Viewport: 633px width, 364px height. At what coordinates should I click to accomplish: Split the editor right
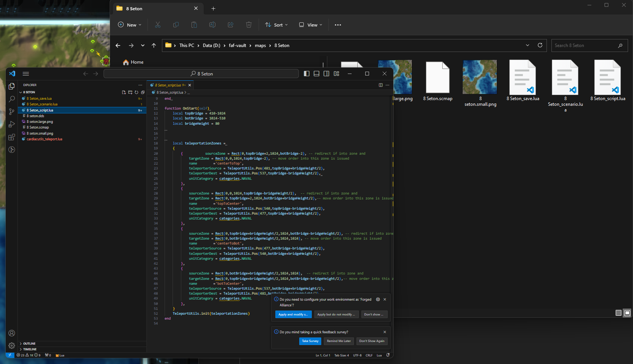381,85
